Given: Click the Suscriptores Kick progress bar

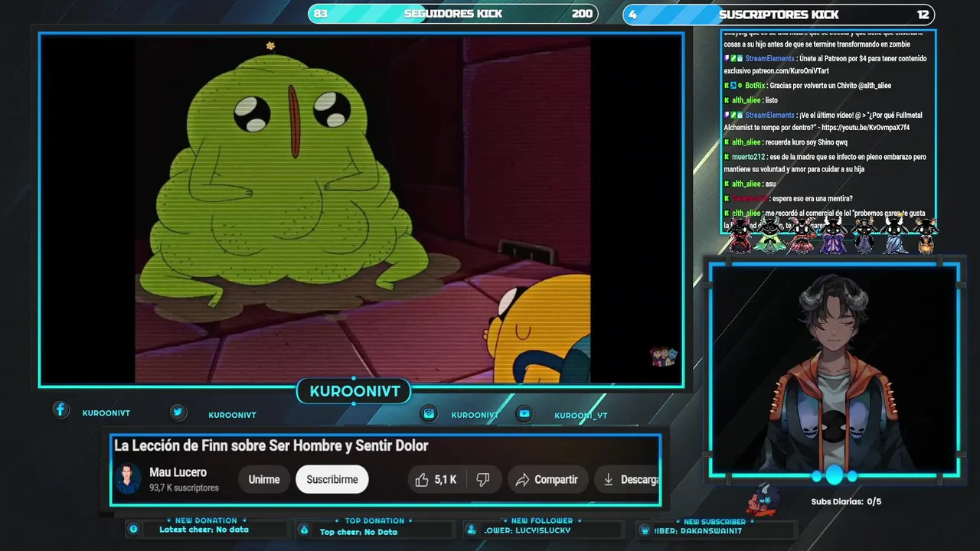Looking at the screenshot, I should click(779, 14).
